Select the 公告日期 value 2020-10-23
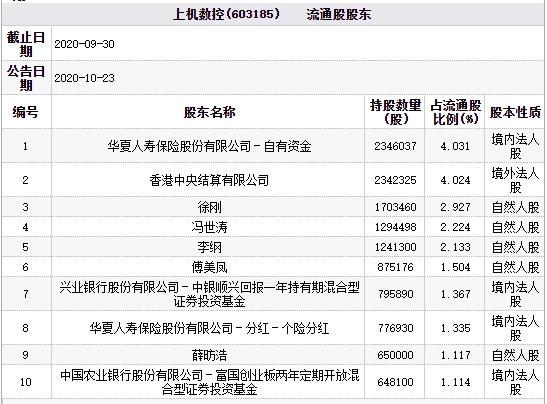The width and height of the screenshot is (547, 404). point(84,78)
